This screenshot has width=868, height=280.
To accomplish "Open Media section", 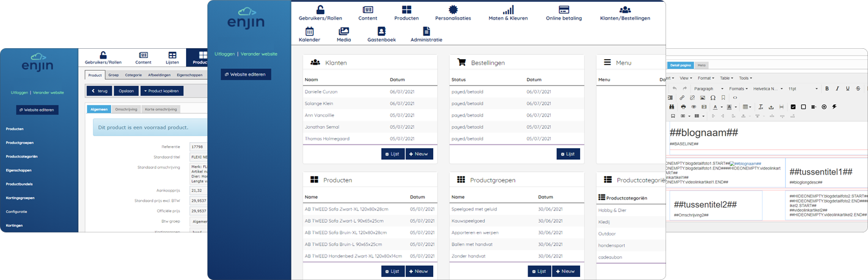I will pyautogui.click(x=344, y=34).
